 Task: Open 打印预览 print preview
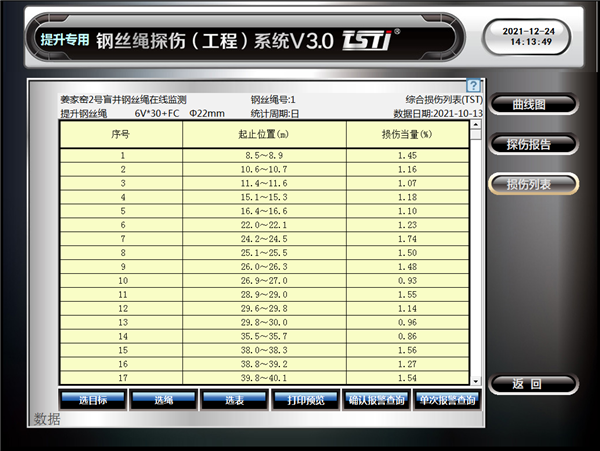tap(306, 400)
